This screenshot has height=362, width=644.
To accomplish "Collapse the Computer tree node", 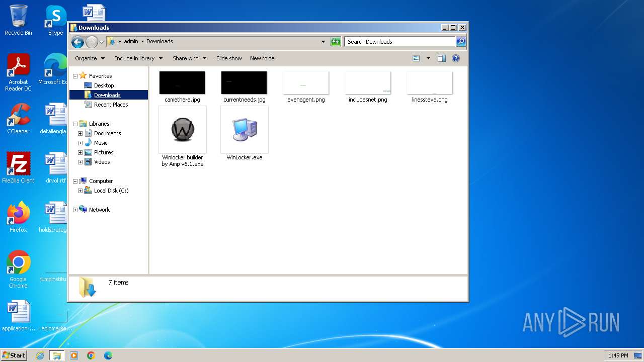I will (75, 181).
